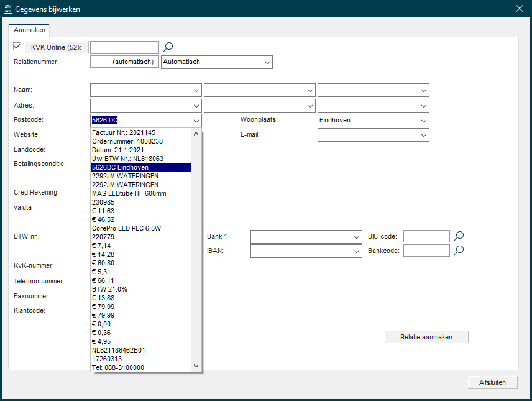Select 'Datum: 21.1.2021' from the list
This screenshot has width=532, height=401.
click(141, 150)
